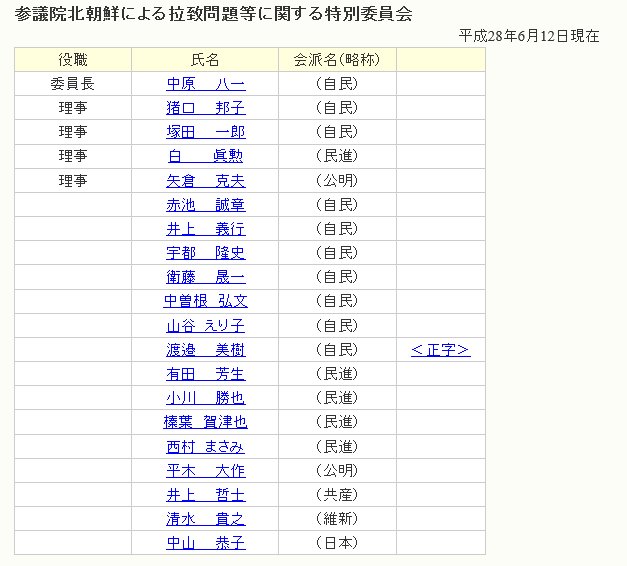Click (民進) in 西村 まさみ row
The image size is (627, 566).
tap(337, 446)
